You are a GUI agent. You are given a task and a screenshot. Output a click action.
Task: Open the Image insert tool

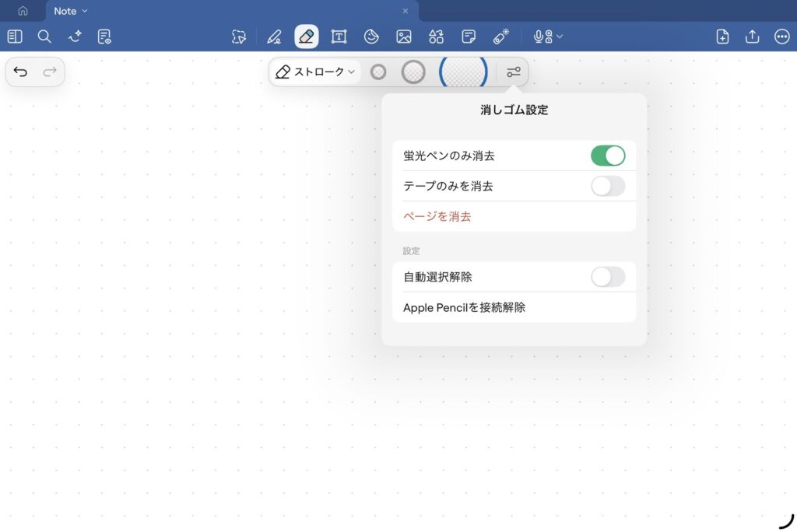(x=403, y=37)
